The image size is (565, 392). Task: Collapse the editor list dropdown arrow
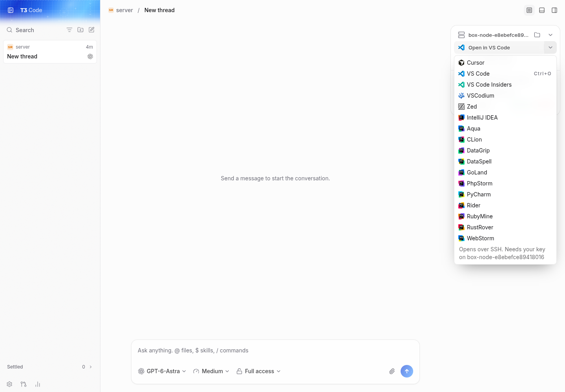[x=550, y=47]
